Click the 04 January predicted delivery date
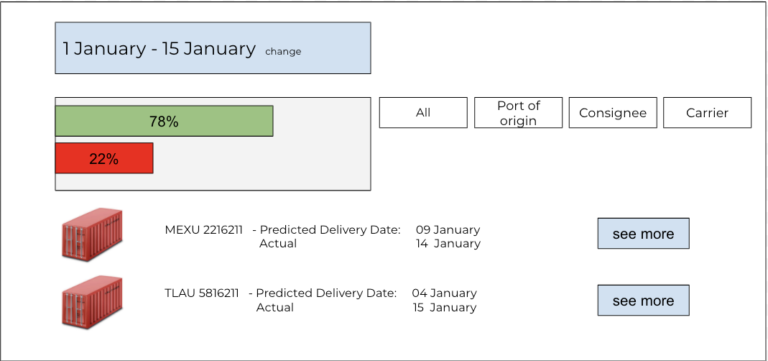768x361 pixels. pyautogui.click(x=444, y=293)
